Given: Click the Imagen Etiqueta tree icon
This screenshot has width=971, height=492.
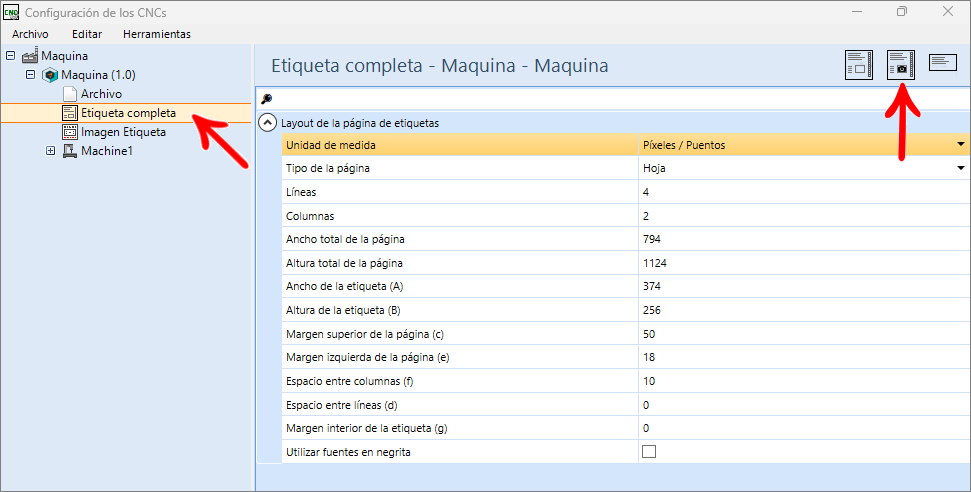Looking at the screenshot, I should [x=70, y=132].
